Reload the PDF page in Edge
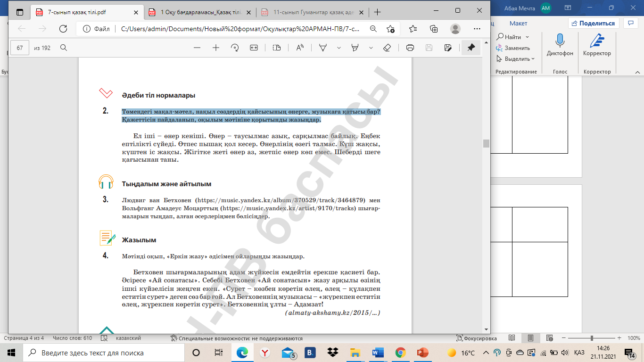The width and height of the screenshot is (644, 362). point(63,29)
